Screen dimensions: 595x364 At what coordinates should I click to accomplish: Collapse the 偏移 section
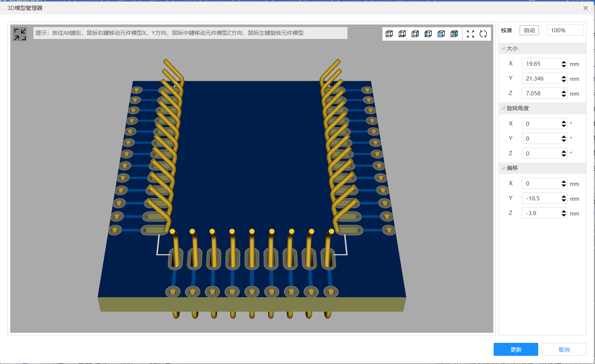pos(503,168)
